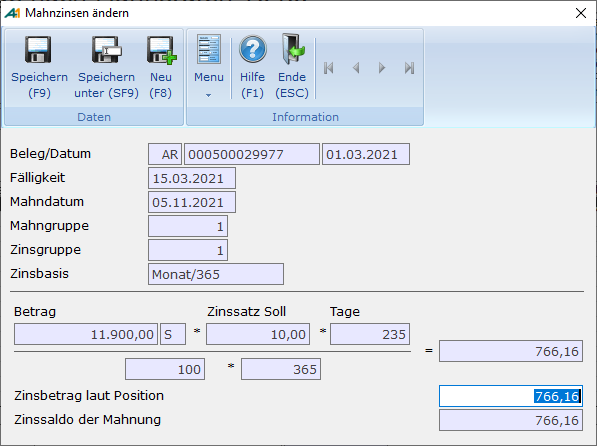Viewport: 597px width, 446px height.
Task: Click the divisor field 365
Action: point(281,369)
